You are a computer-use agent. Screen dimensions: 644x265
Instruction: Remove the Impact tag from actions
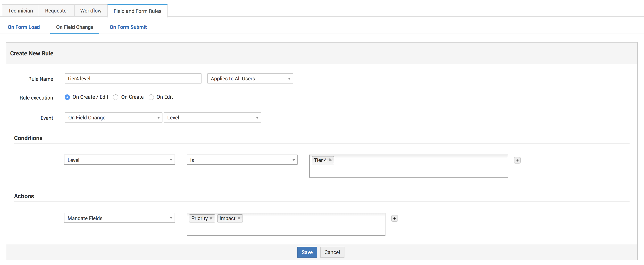239,218
